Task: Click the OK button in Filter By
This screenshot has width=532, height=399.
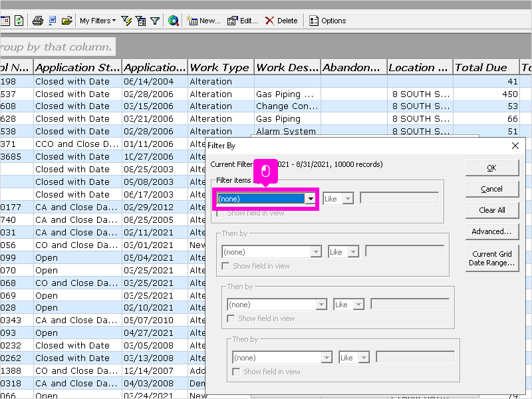Action: (x=492, y=168)
